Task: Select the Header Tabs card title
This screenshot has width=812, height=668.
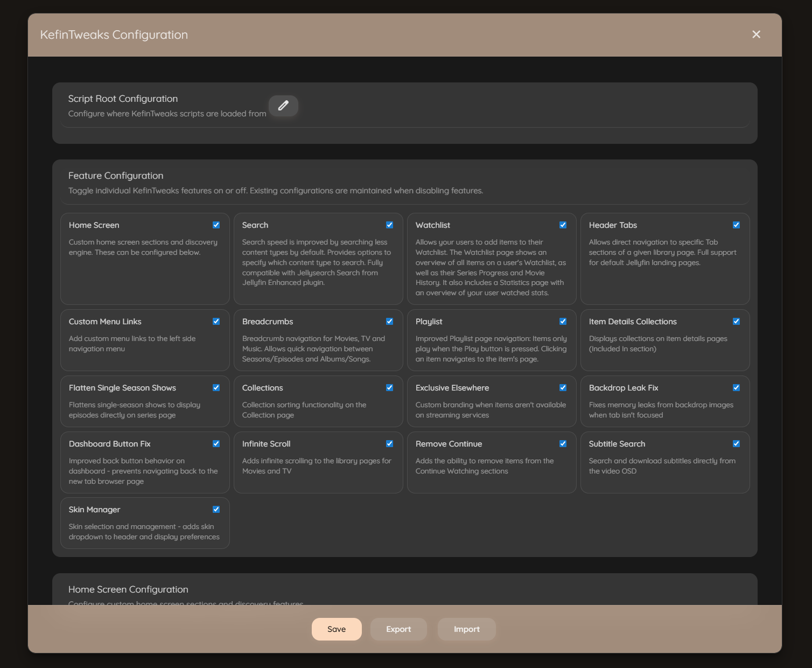Action: point(613,225)
